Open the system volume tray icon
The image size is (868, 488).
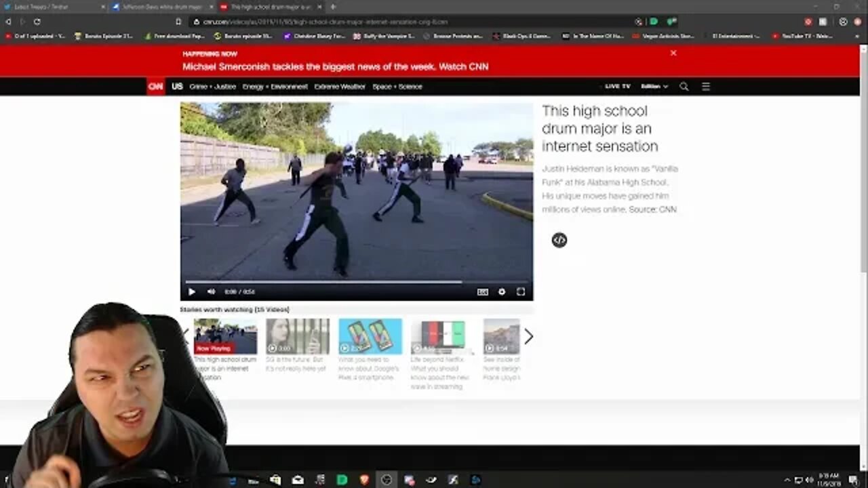809,480
